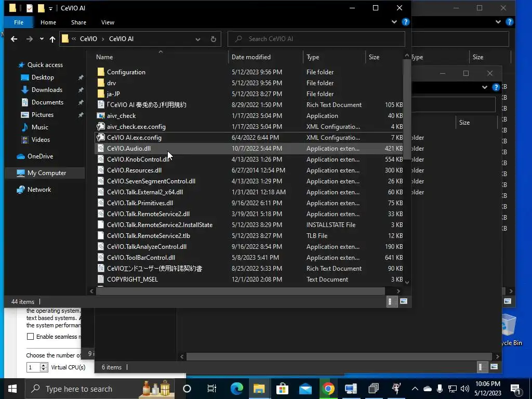Click the taskbar search box
Viewport: 532px width, 399px height.
point(100,389)
